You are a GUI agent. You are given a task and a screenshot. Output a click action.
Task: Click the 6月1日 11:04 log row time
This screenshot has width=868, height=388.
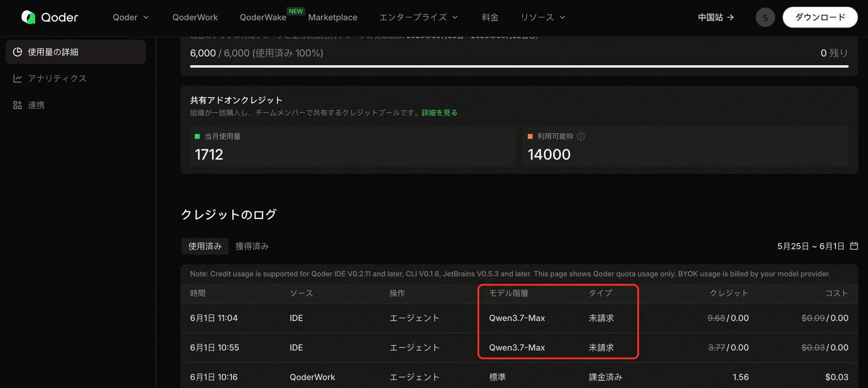[x=214, y=318]
